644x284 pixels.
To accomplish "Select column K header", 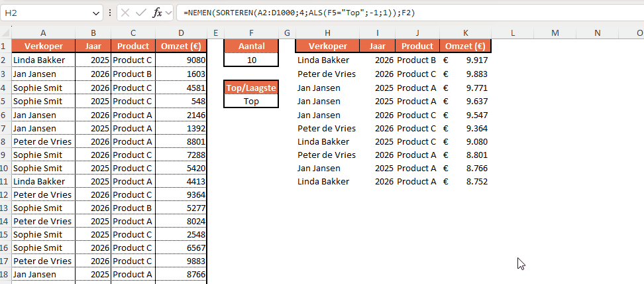I will [x=465, y=33].
